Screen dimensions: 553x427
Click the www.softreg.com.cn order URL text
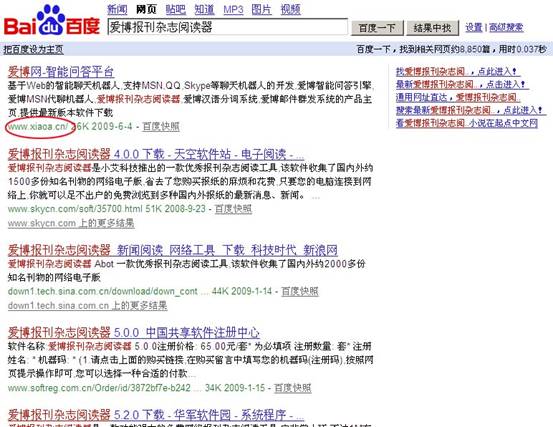(x=99, y=388)
